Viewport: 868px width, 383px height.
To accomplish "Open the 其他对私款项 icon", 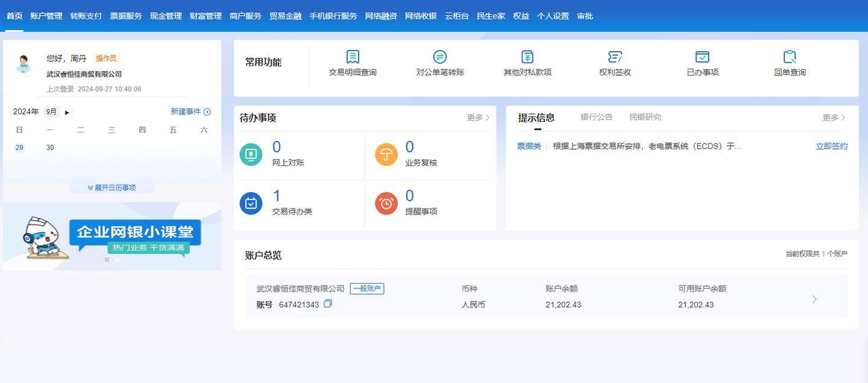I will pos(527,57).
